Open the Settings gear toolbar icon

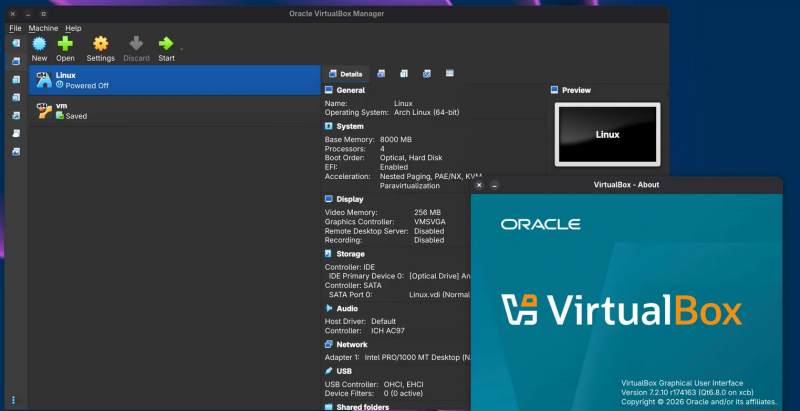101,44
